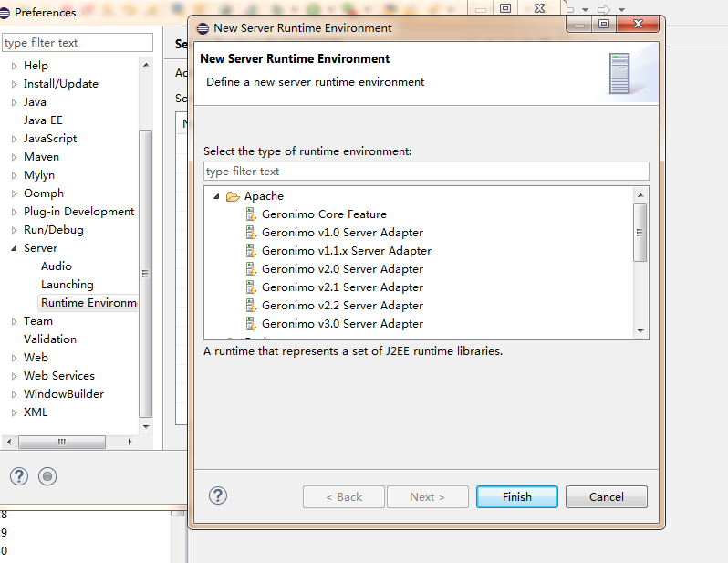
Task: Maximize the New Server Runtime Environment dialog
Action: [x=604, y=24]
